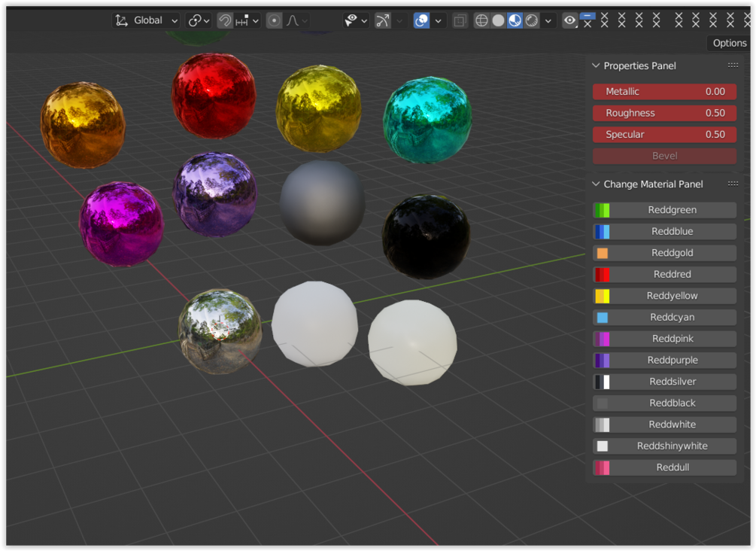This screenshot has height=551, width=756.
Task: Select the matte gray sphere
Action: pos(323,203)
